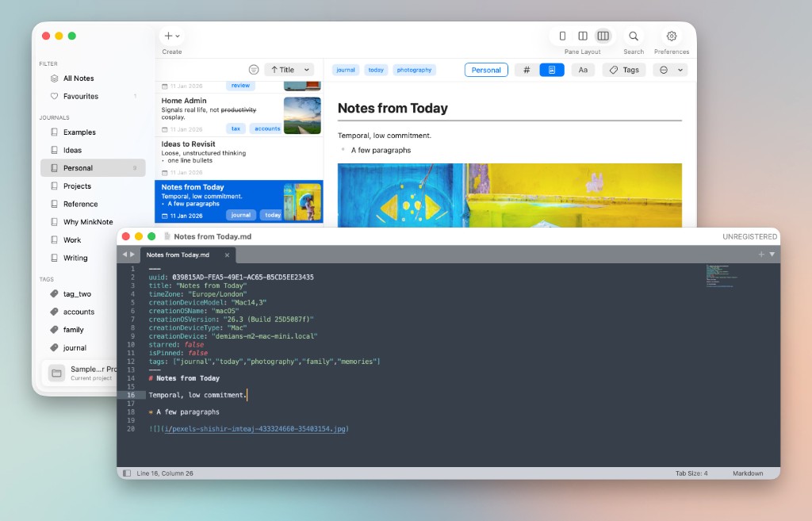Click the colorful photo in the note
812x521 pixels.
[x=510, y=195]
